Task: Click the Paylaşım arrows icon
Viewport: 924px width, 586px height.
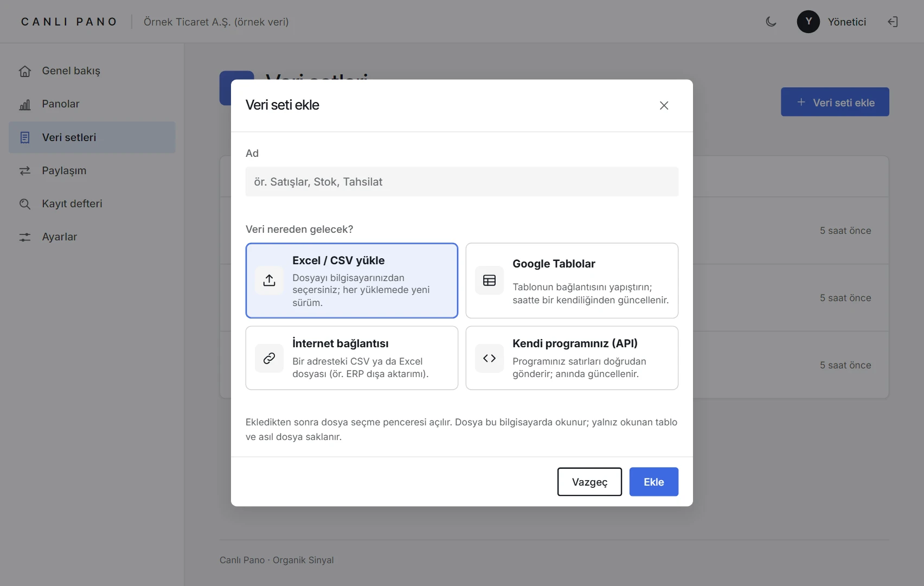Action: coord(25,171)
